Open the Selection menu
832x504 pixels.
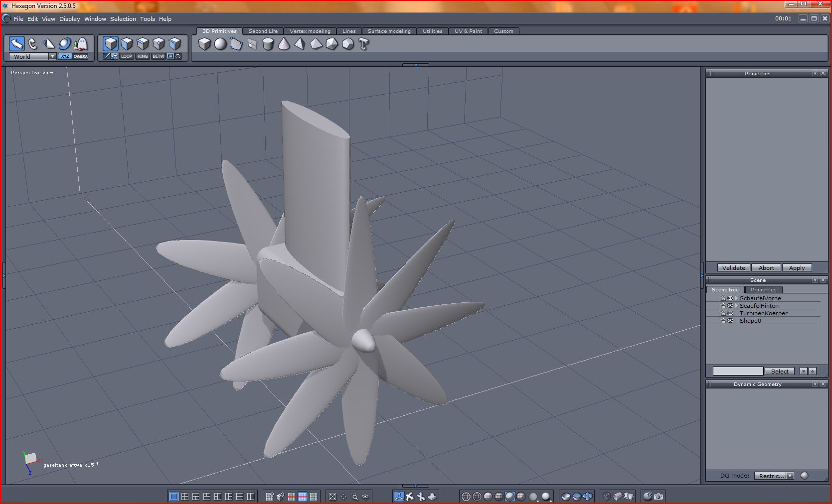(x=123, y=19)
